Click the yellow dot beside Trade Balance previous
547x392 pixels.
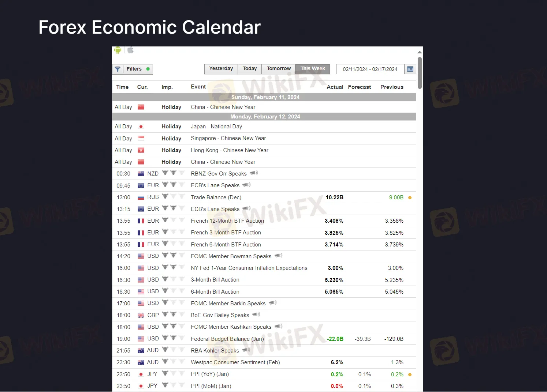pos(410,197)
